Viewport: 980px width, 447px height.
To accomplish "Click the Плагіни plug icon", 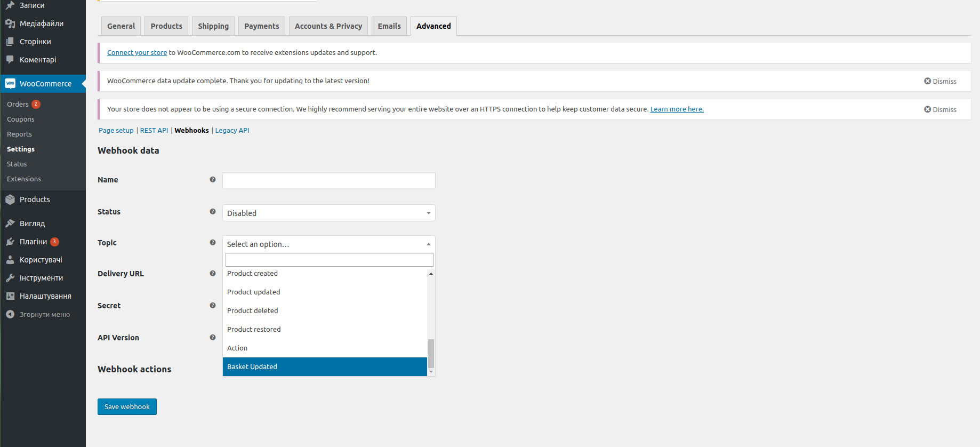I will pos(10,242).
